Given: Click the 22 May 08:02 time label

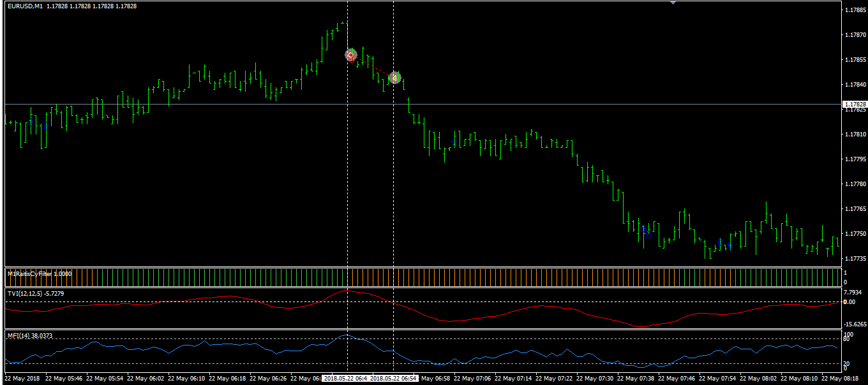Looking at the screenshot, I should coord(758,379).
